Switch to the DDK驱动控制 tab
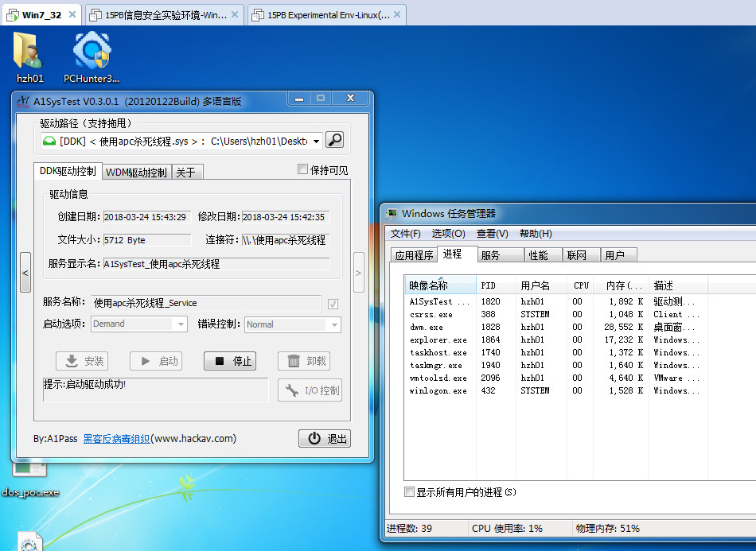 click(x=68, y=171)
